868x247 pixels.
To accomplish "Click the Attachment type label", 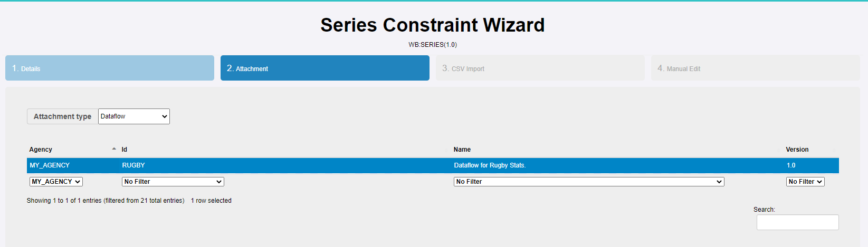I will [x=62, y=116].
